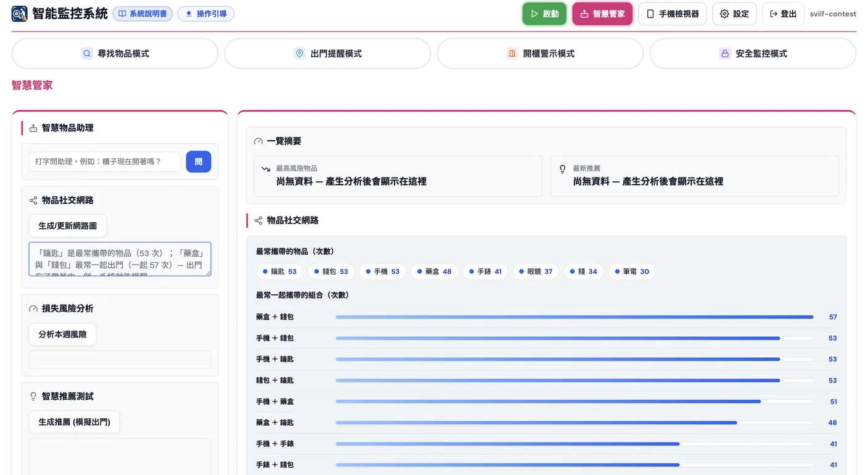
Task: Click the count 51 for 手機 + 藥盒
Action: [833, 402]
